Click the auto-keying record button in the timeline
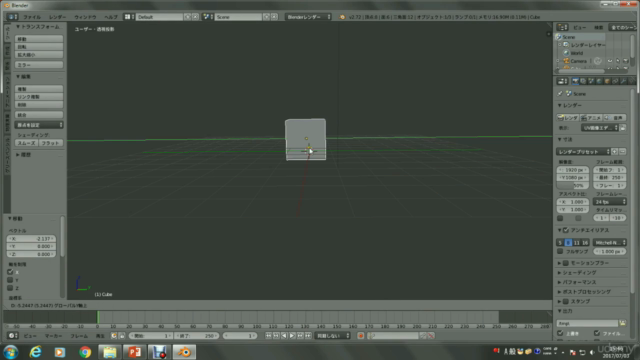 point(360,336)
